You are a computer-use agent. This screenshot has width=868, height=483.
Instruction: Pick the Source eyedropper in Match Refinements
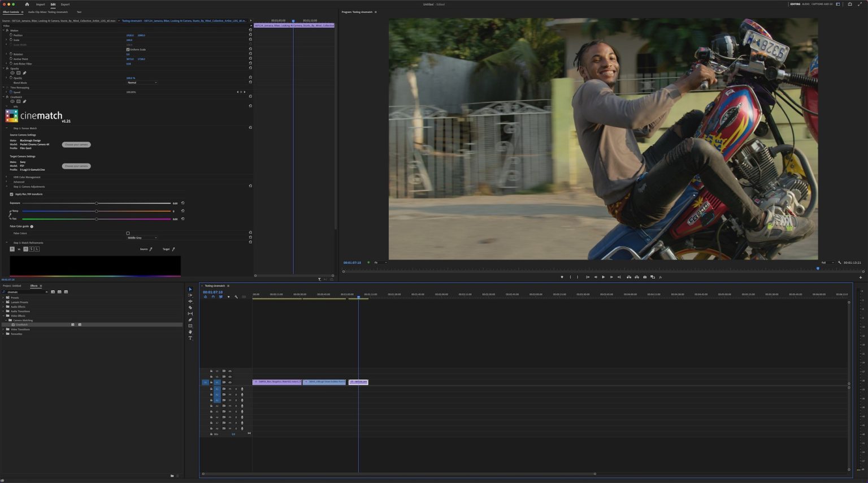(151, 249)
